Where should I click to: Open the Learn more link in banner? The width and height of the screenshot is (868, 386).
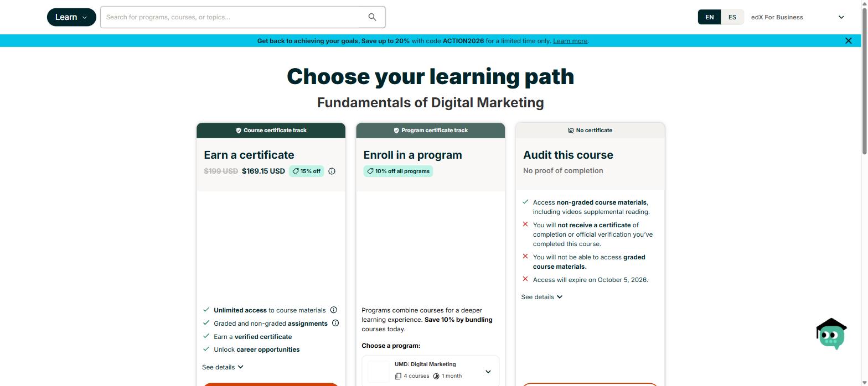point(570,41)
